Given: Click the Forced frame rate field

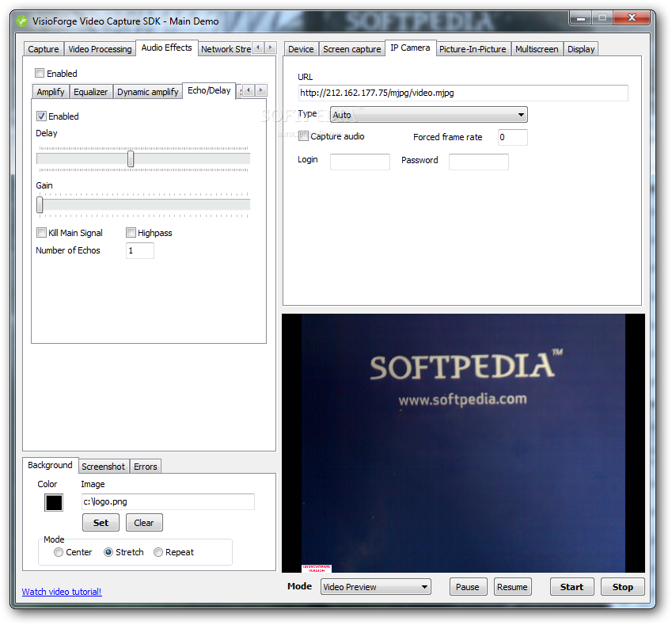Looking at the screenshot, I should point(513,137).
